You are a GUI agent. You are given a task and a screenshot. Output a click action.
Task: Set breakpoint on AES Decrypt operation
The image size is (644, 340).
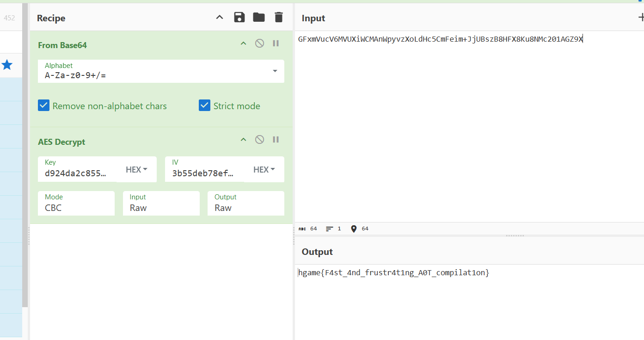[x=276, y=140]
